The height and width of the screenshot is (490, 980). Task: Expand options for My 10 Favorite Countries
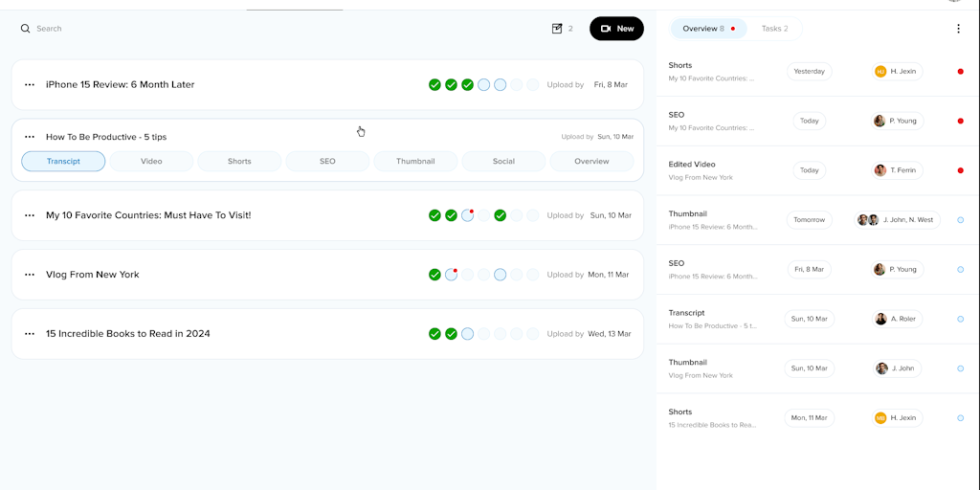[x=30, y=216]
